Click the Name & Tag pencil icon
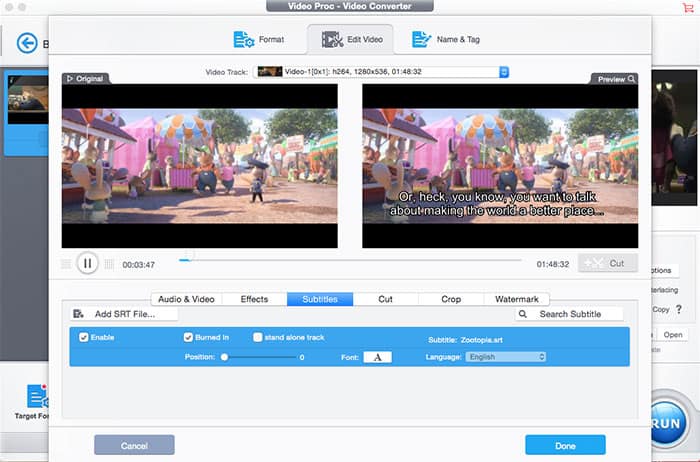The width and height of the screenshot is (700, 462). coord(421,39)
